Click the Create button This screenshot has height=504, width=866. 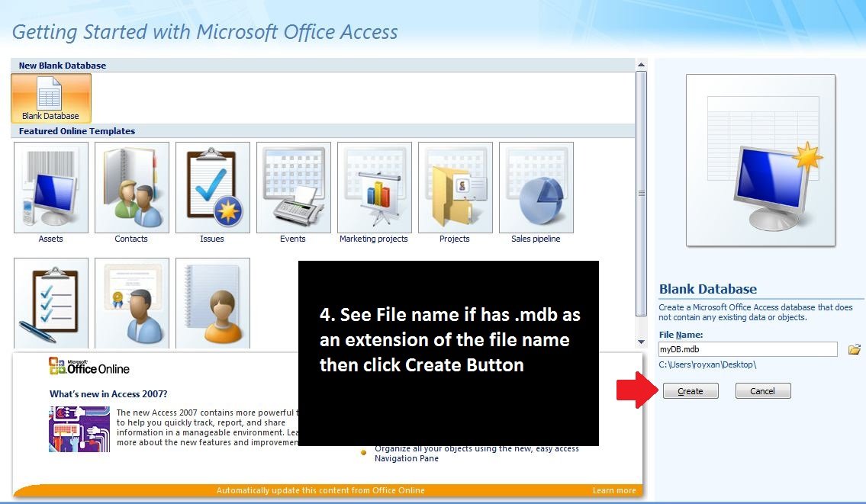pyautogui.click(x=691, y=391)
